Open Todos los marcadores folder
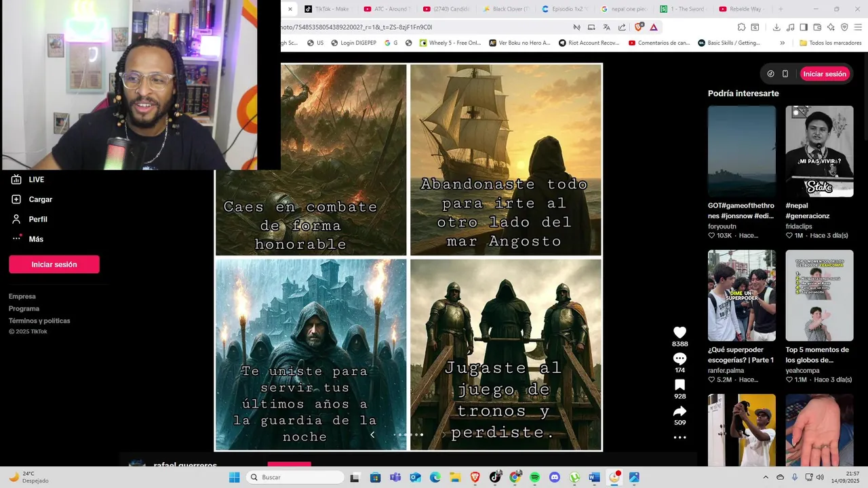This screenshot has height=488, width=868. (x=831, y=43)
